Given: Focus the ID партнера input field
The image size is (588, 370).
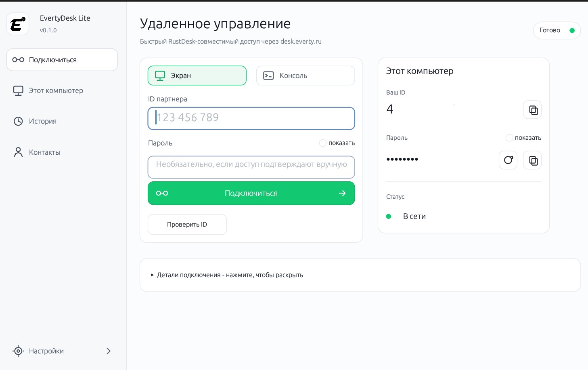Looking at the screenshot, I should pos(251,118).
